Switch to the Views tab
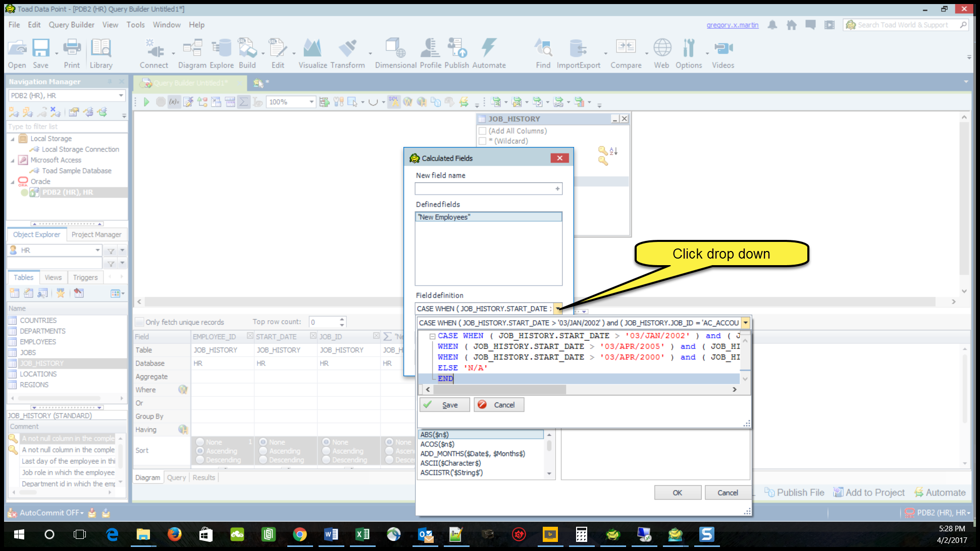The width and height of the screenshot is (980, 551). point(53,278)
